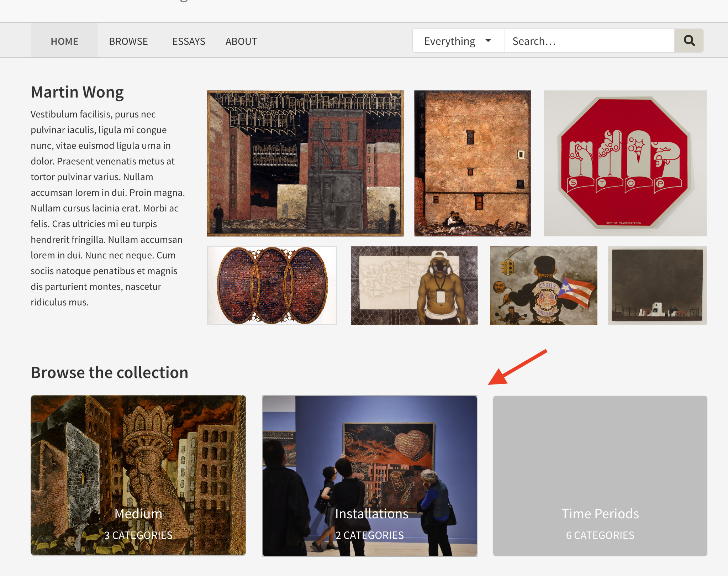Open the ABOUT menu item
728x576 pixels.
click(x=241, y=41)
